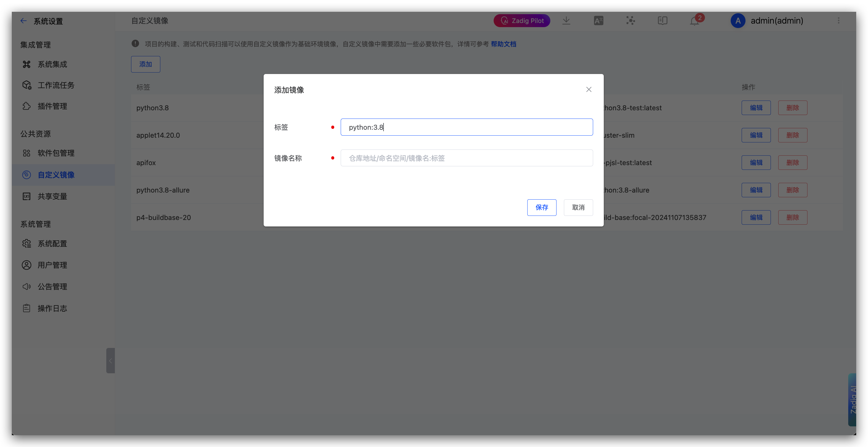The image size is (868, 447).
Task: Click the admin avatar in the top bar
Action: coord(738,21)
